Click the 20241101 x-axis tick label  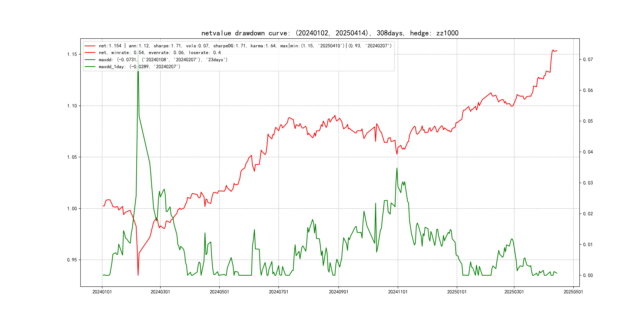coord(398,292)
